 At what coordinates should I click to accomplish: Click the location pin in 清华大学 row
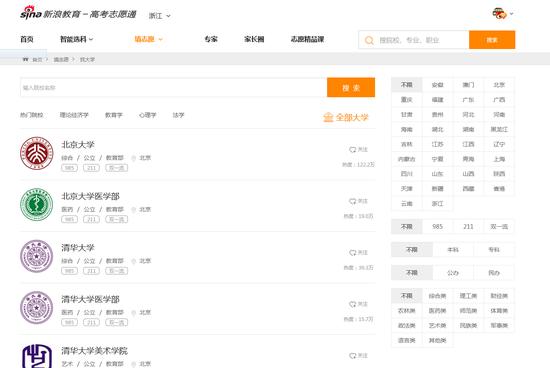(134, 261)
